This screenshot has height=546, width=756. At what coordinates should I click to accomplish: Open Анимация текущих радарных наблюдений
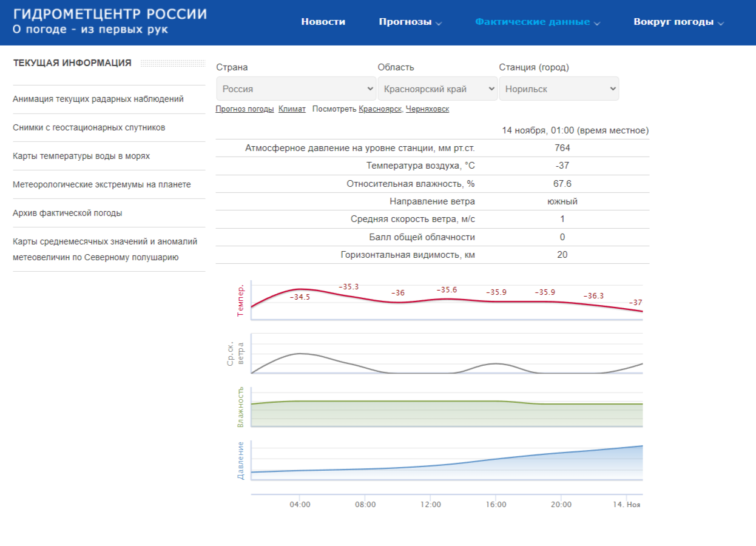point(98,99)
